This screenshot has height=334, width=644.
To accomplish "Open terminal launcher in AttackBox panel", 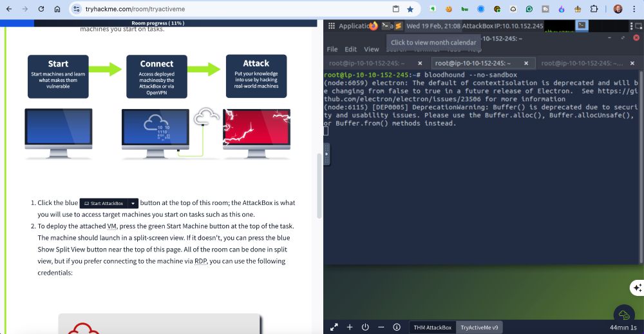I will 387,26.
